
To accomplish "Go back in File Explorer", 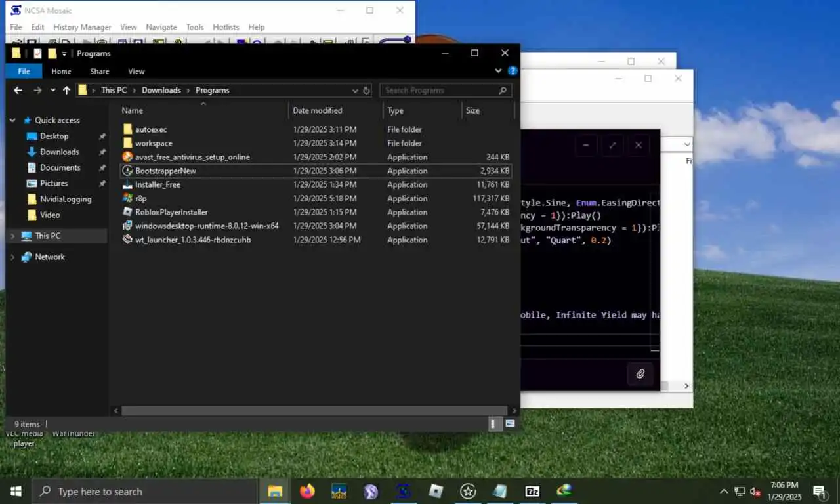I will (18, 91).
